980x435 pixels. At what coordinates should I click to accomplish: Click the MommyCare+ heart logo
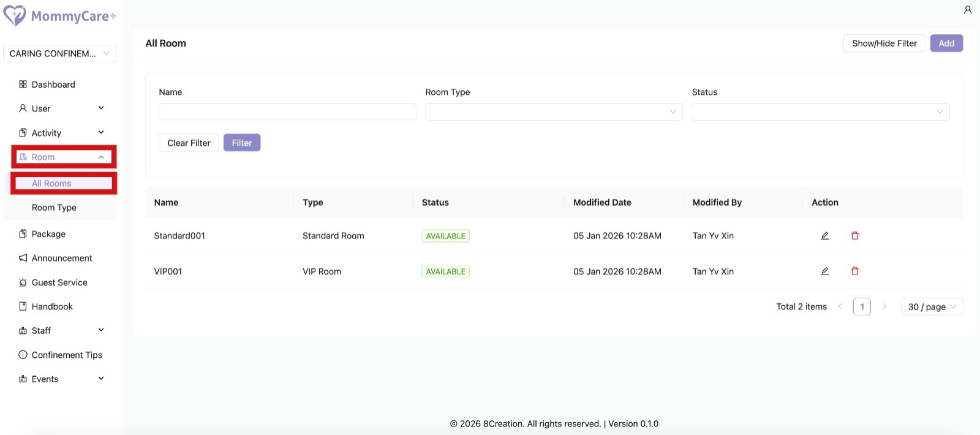pos(15,15)
